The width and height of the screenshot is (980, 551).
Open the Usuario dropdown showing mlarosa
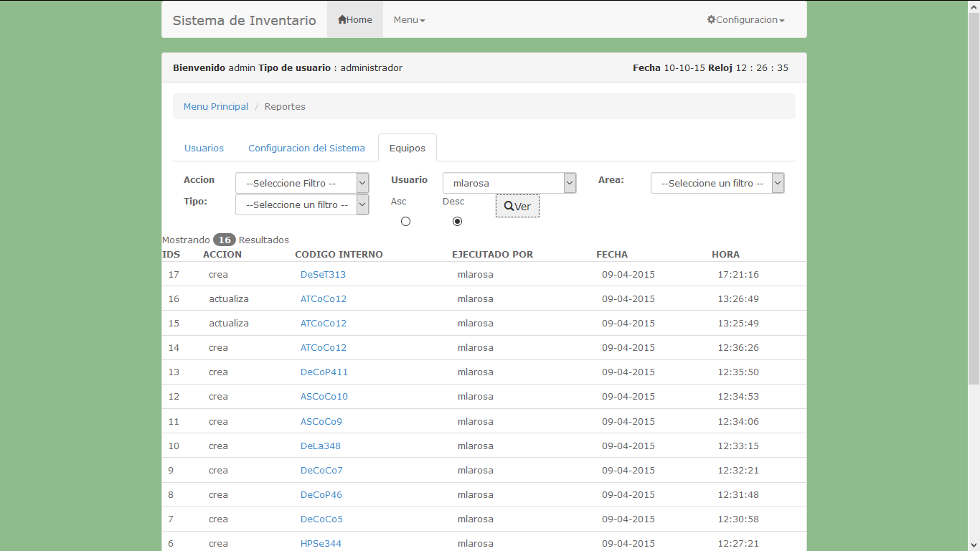click(509, 183)
